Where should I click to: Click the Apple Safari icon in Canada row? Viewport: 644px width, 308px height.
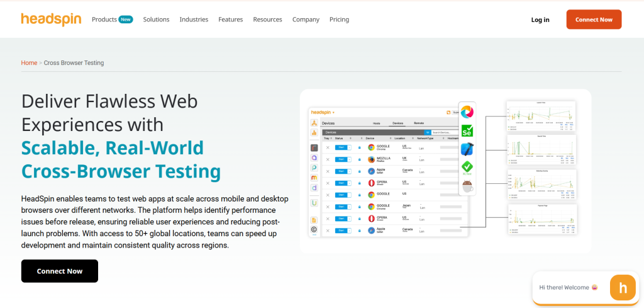[371, 171]
